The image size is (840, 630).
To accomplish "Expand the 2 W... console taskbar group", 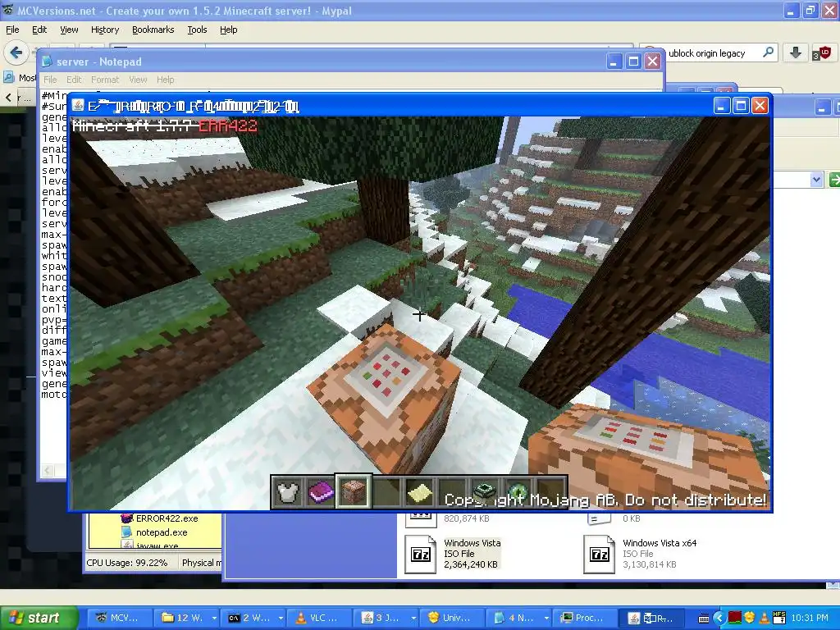I will point(281,619).
